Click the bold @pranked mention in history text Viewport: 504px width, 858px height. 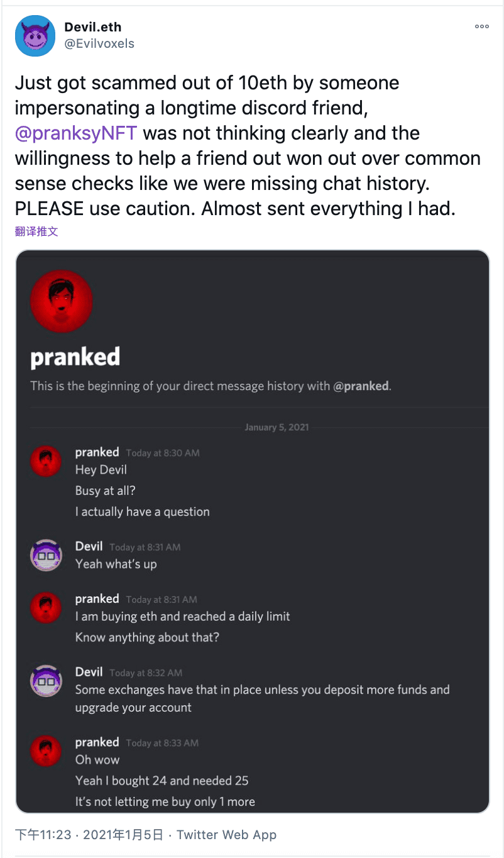coord(361,386)
